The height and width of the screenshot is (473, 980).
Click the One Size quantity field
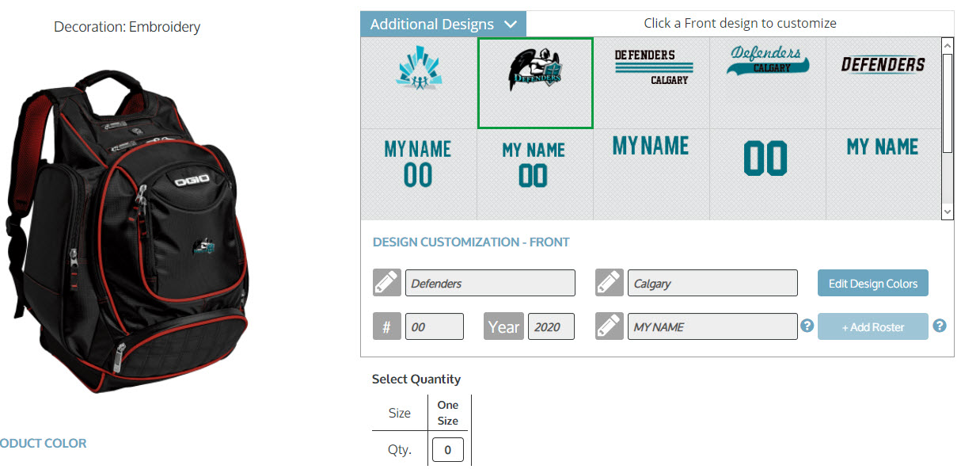click(x=447, y=450)
